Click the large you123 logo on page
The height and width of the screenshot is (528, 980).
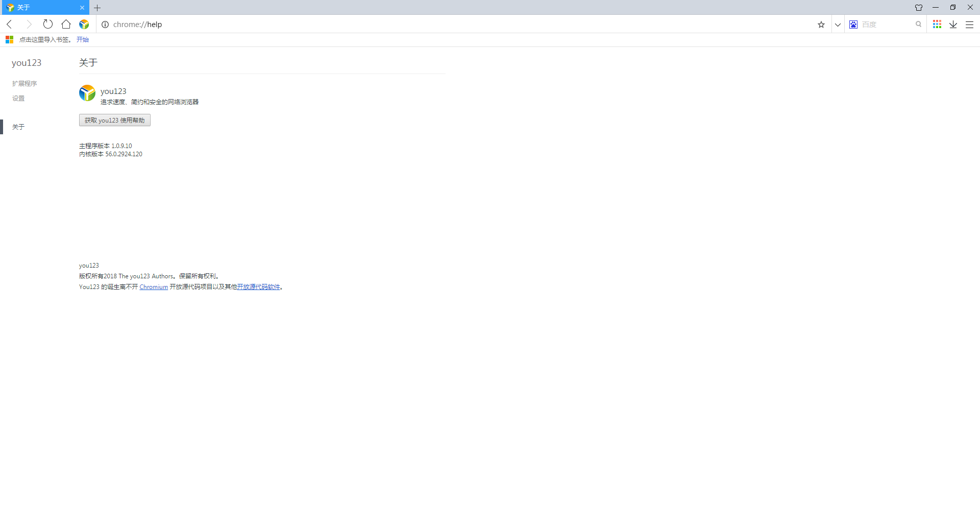tap(87, 93)
